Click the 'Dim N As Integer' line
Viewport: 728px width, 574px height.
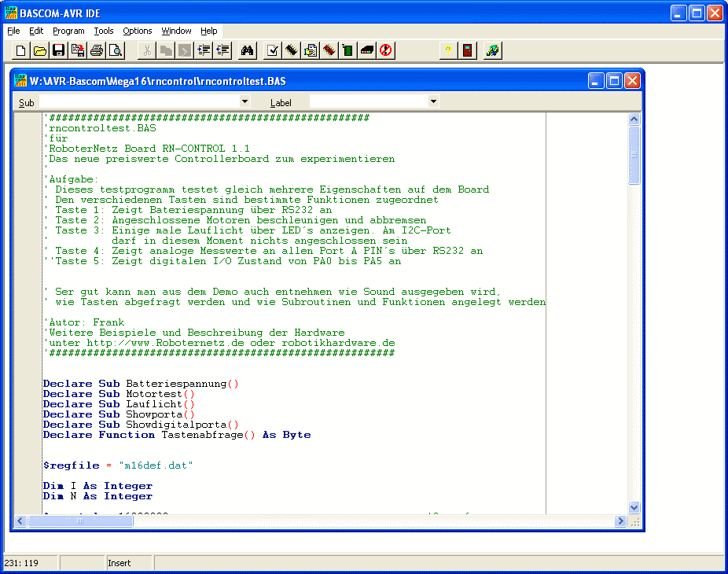tap(97, 496)
